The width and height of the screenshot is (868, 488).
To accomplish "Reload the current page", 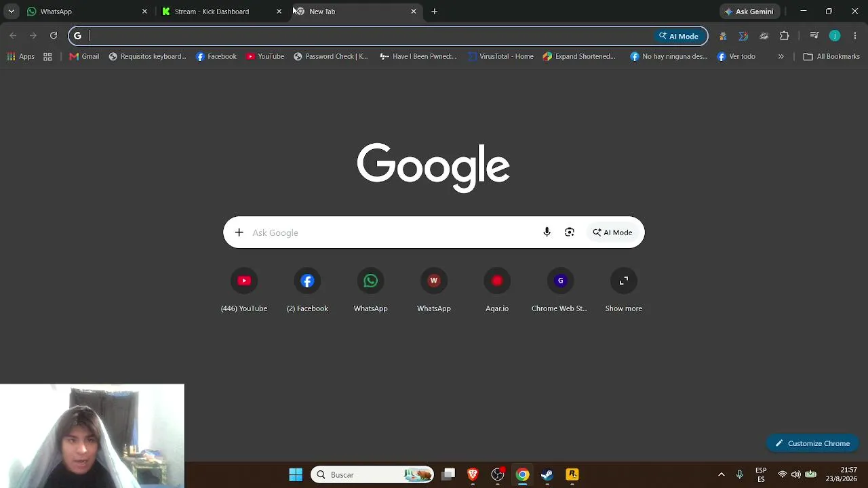I will click(x=54, y=36).
